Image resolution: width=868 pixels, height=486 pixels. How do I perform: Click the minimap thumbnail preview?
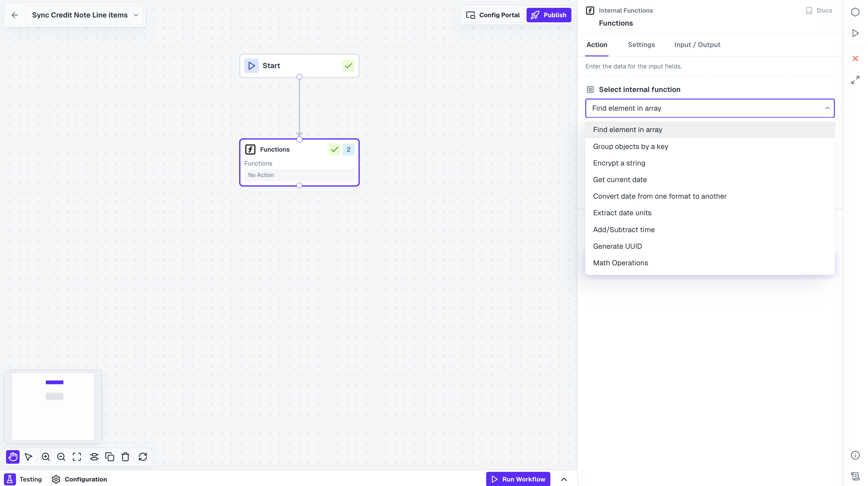pyautogui.click(x=53, y=406)
